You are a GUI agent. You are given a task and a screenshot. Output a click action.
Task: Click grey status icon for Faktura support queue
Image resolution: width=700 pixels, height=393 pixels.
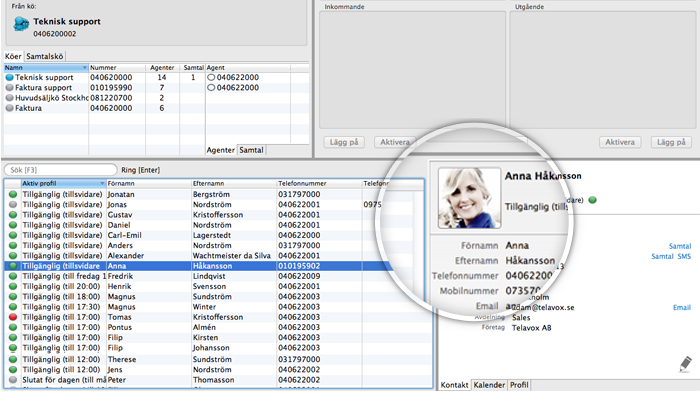[9, 88]
